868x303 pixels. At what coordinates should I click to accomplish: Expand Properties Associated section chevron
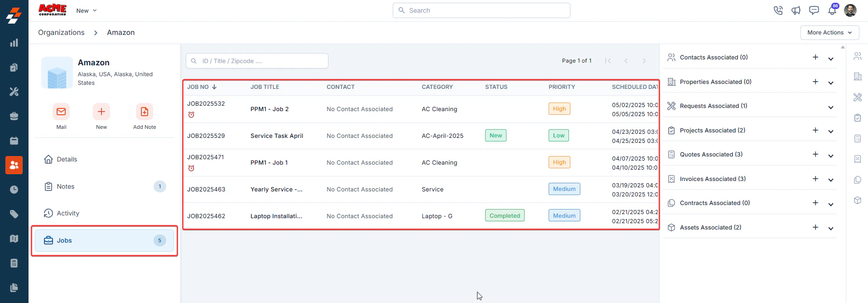coord(831,83)
